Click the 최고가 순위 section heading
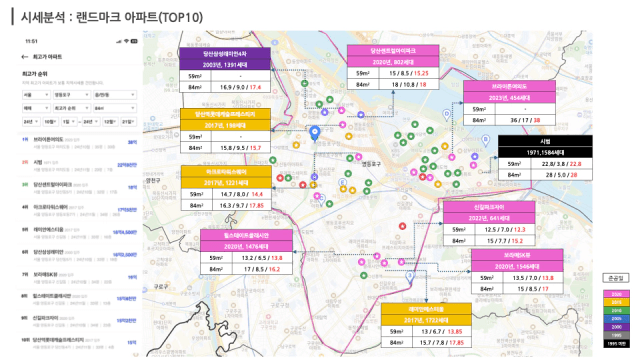Viewport: 640px width, 360px height. pos(35,74)
